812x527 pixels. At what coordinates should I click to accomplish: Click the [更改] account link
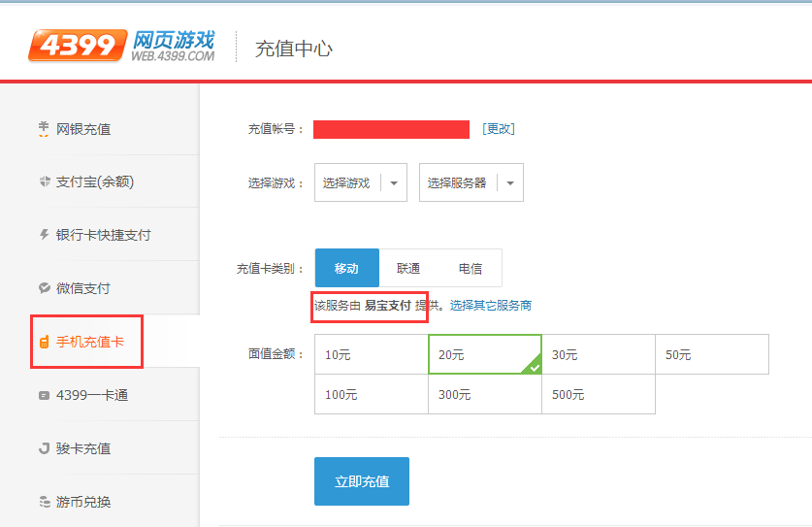pyautogui.click(x=499, y=128)
